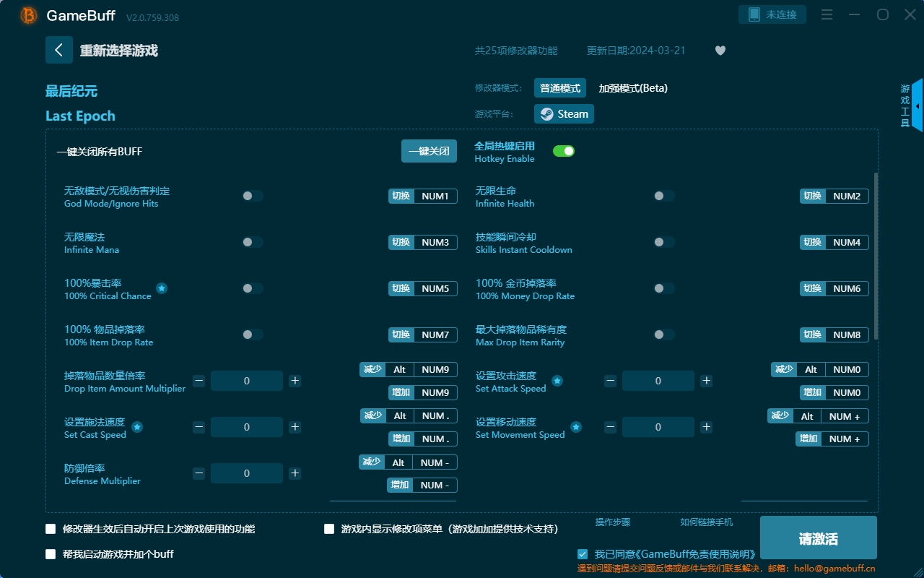
Task: Click Set Cast Speed value field
Action: click(x=247, y=427)
